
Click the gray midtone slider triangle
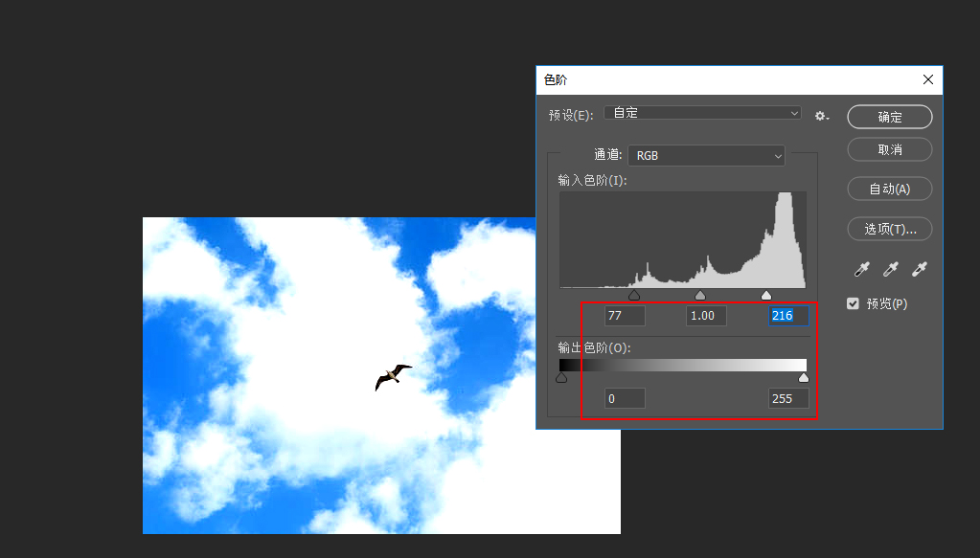700,295
